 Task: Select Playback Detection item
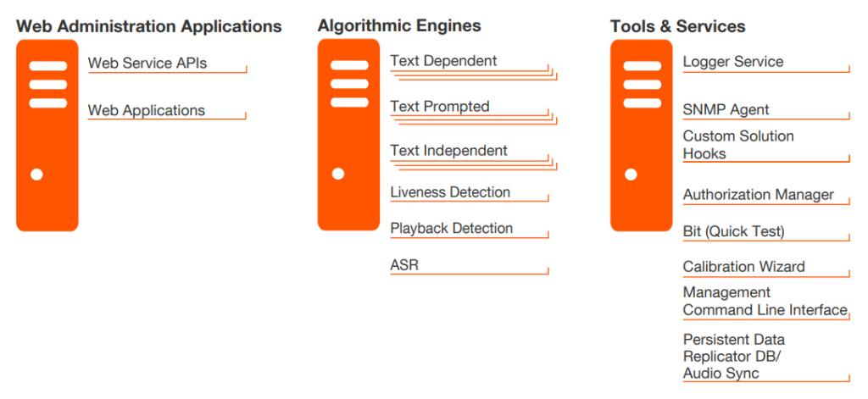pos(451,229)
